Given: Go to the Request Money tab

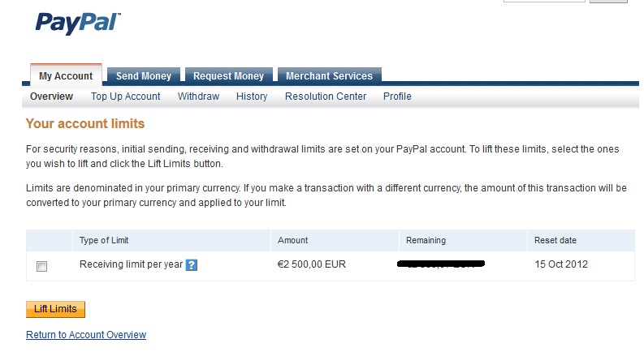Looking at the screenshot, I should [x=228, y=76].
